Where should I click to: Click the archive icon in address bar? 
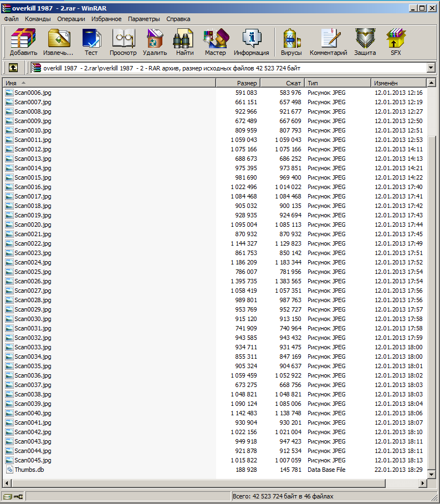pos(36,68)
